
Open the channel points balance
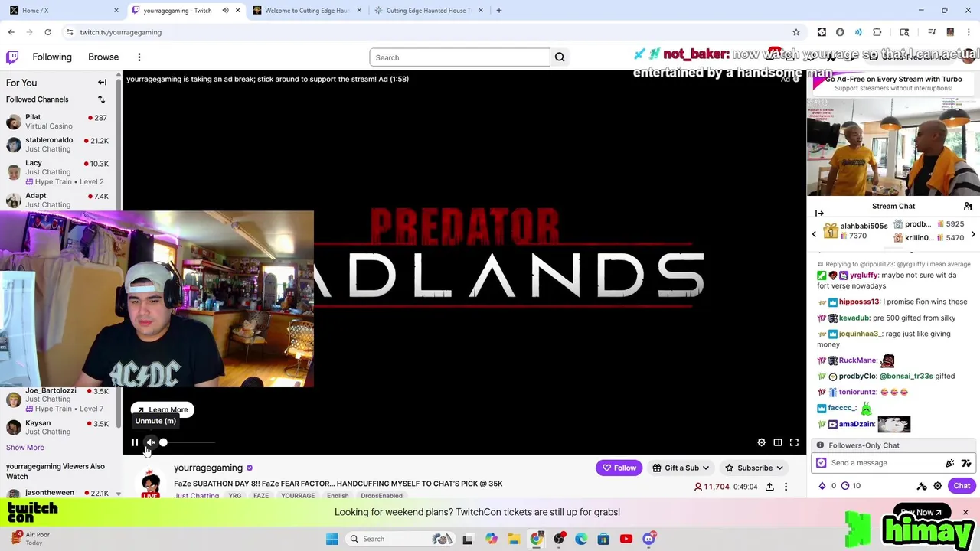851,486
